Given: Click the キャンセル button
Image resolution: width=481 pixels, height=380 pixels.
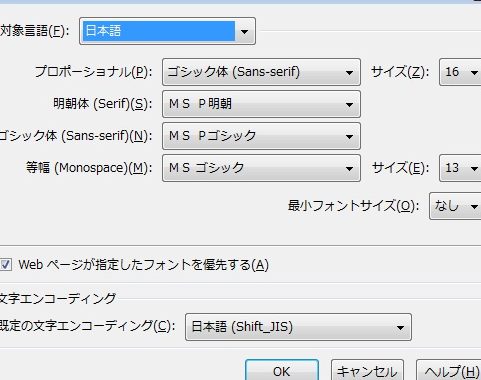Looking at the screenshot, I should pyautogui.click(x=367, y=371).
